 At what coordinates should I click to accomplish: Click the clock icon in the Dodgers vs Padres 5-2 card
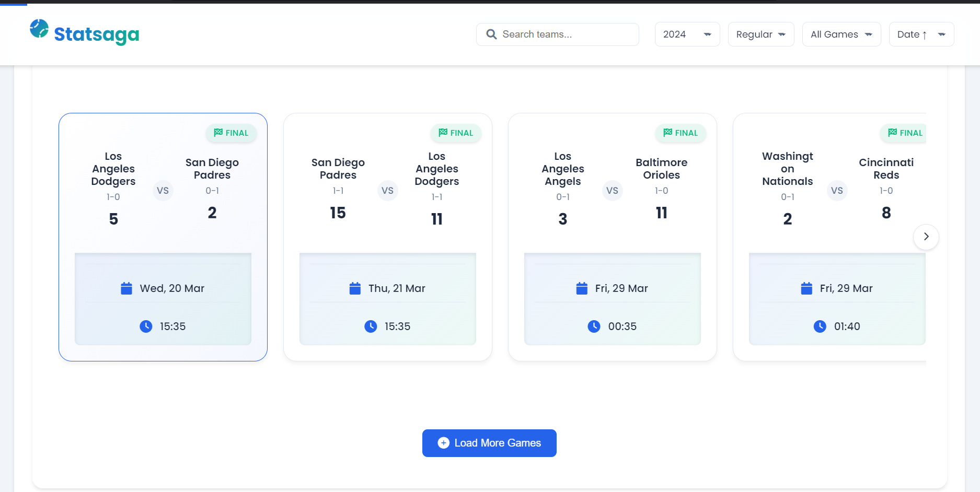(x=146, y=326)
